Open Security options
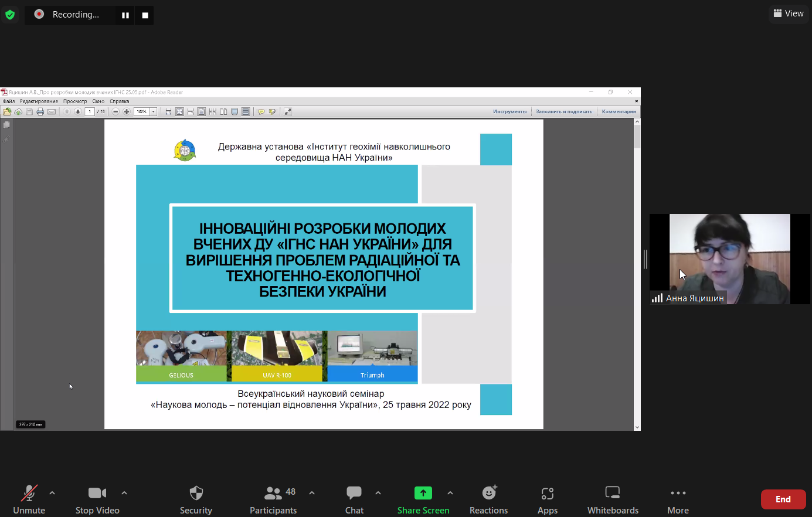 [x=196, y=499]
